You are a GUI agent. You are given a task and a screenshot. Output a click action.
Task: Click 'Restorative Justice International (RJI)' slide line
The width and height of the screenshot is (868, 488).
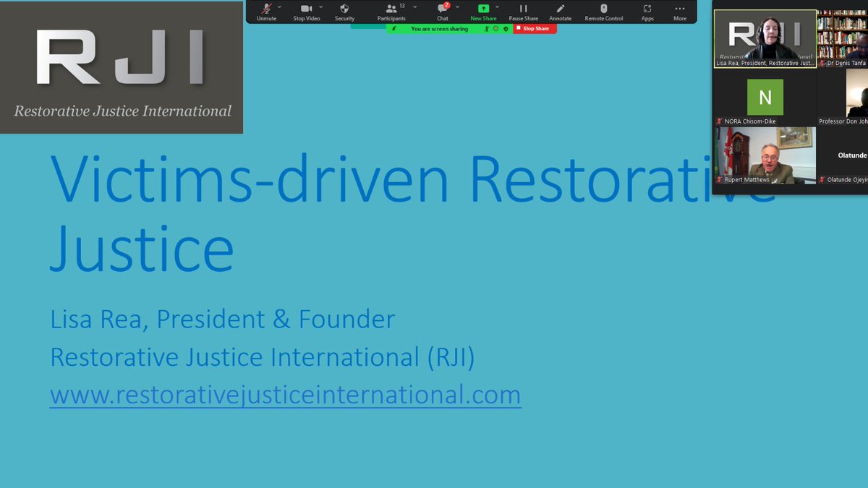[x=262, y=357]
